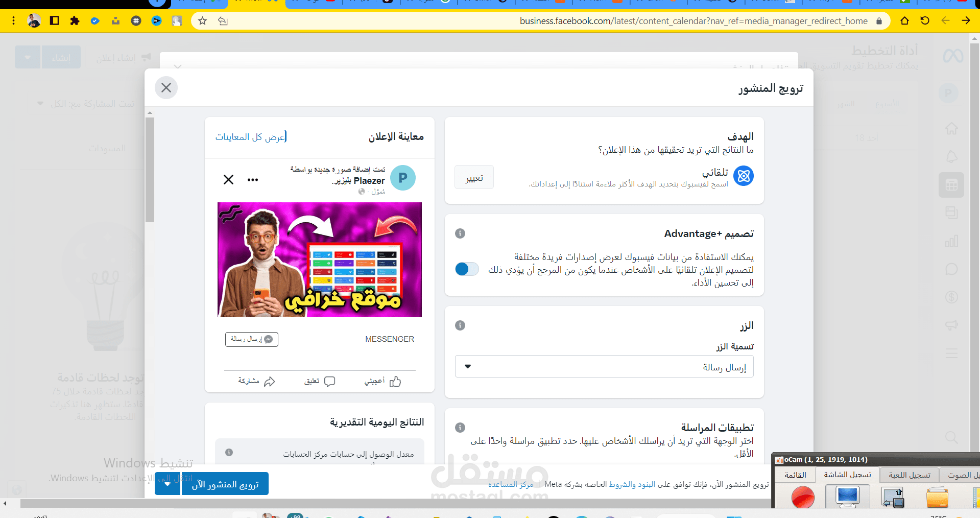Click the dialog vertical scrollbar thumb

pyautogui.click(x=150, y=170)
